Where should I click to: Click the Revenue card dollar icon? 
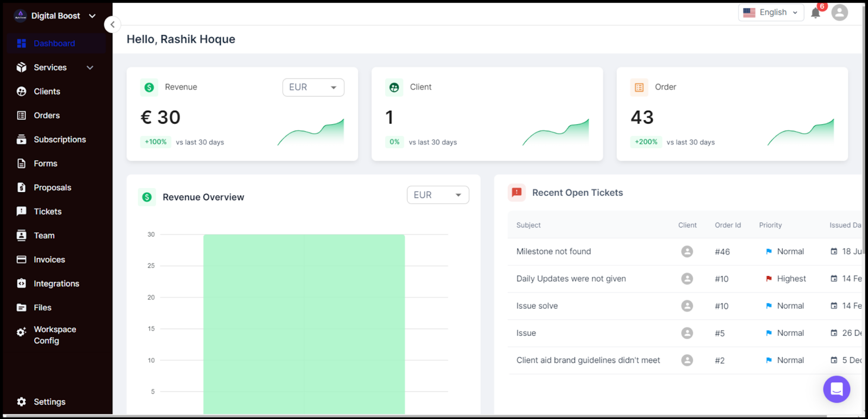(149, 87)
